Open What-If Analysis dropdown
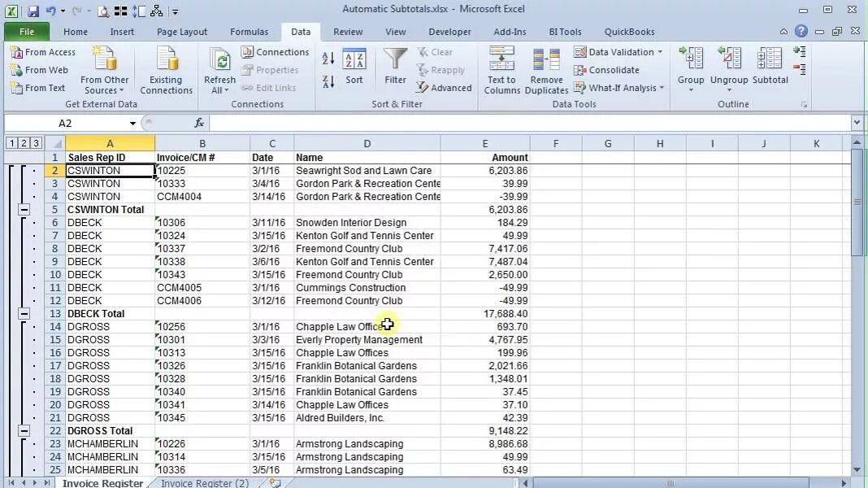868x488 pixels. 618,88
